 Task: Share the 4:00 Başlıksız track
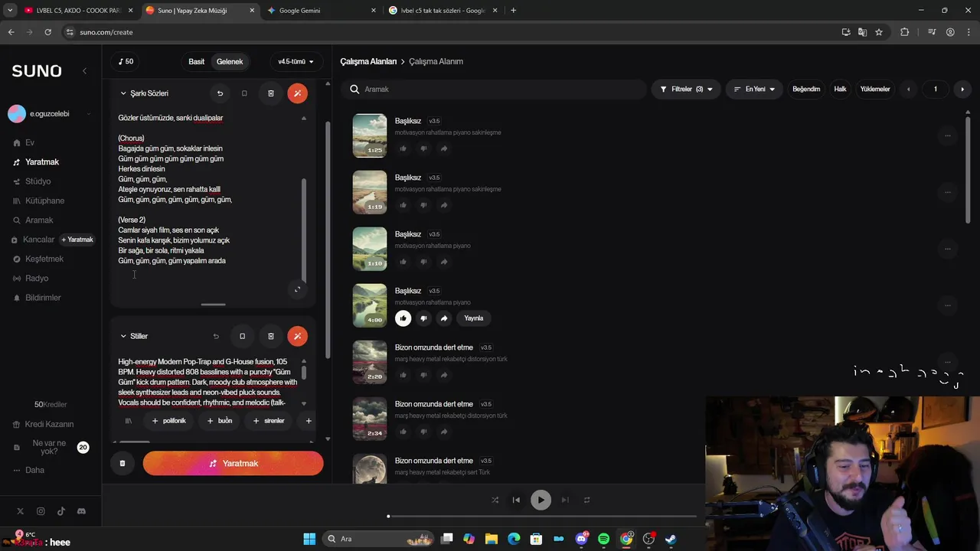[444, 318]
